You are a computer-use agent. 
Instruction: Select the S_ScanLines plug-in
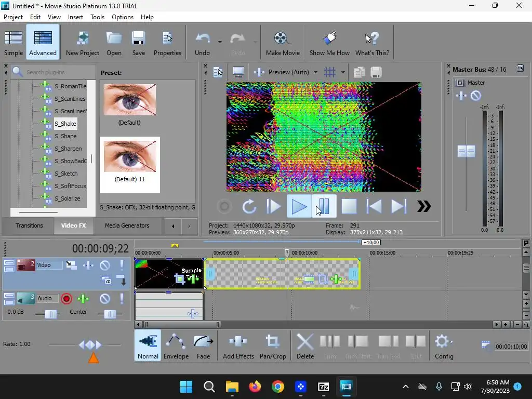70,99
